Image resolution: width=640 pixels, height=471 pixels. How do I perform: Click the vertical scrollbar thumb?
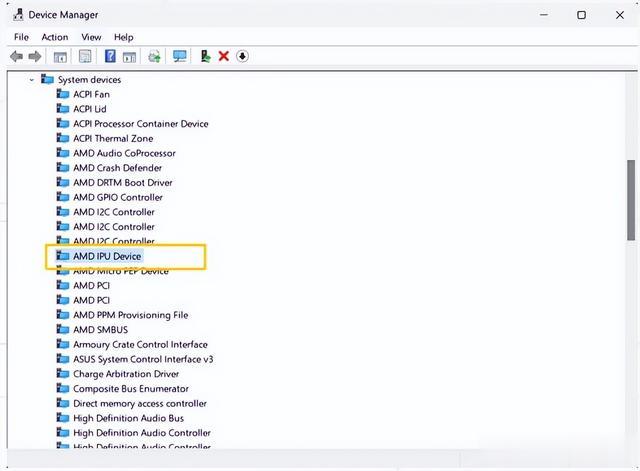[x=631, y=200]
